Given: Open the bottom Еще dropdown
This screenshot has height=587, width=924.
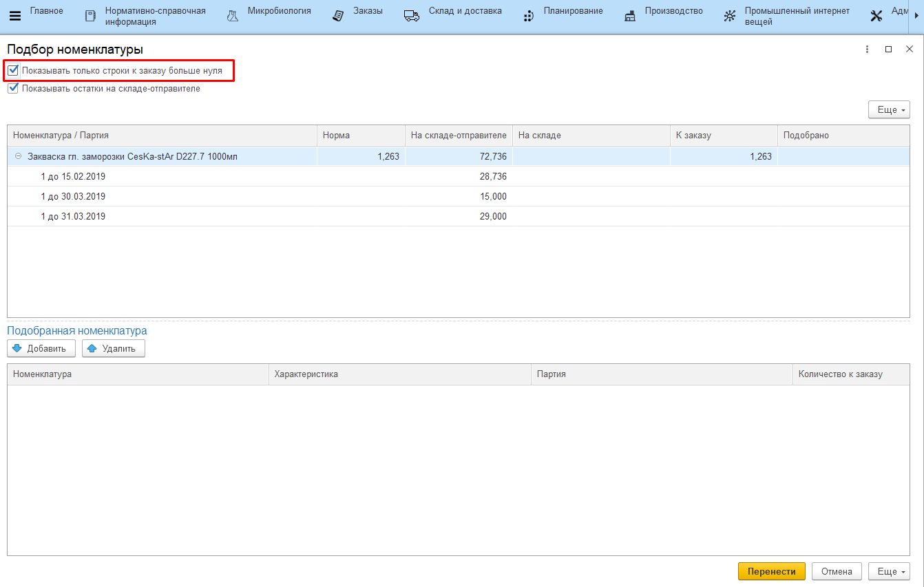Looking at the screenshot, I should (889, 571).
